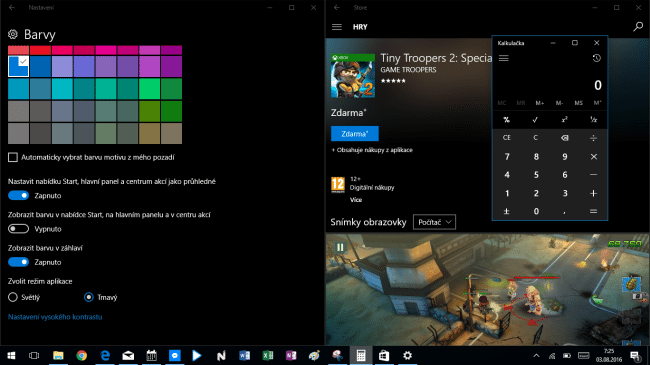Open Google Chrome from the taskbar
Viewport: 650px width, 365px height.
[82, 355]
